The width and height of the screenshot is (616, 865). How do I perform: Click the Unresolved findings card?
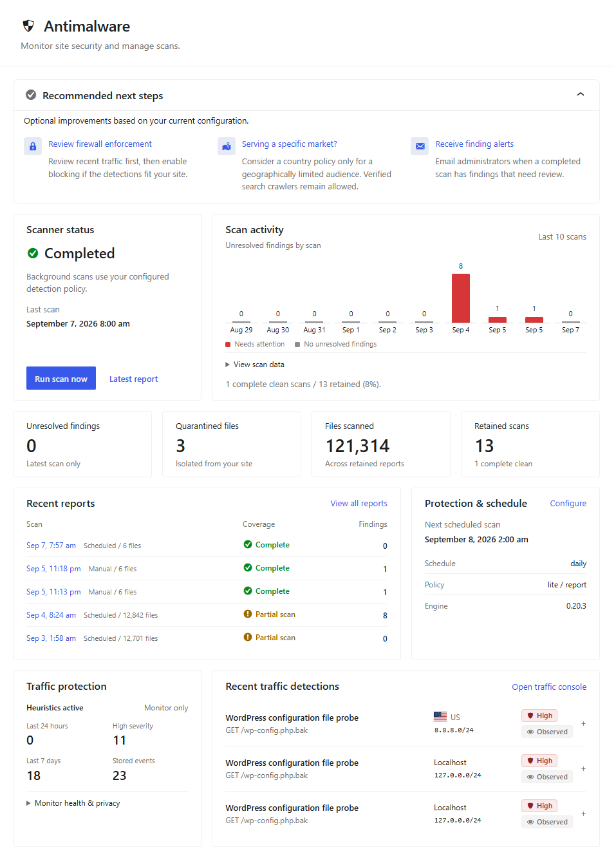click(x=82, y=444)
